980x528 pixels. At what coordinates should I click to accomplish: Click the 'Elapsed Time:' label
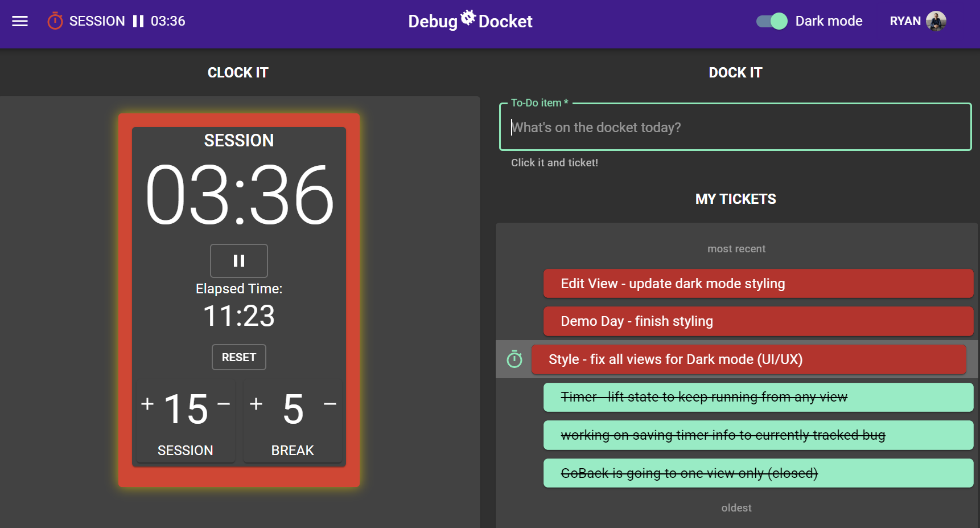239,289
